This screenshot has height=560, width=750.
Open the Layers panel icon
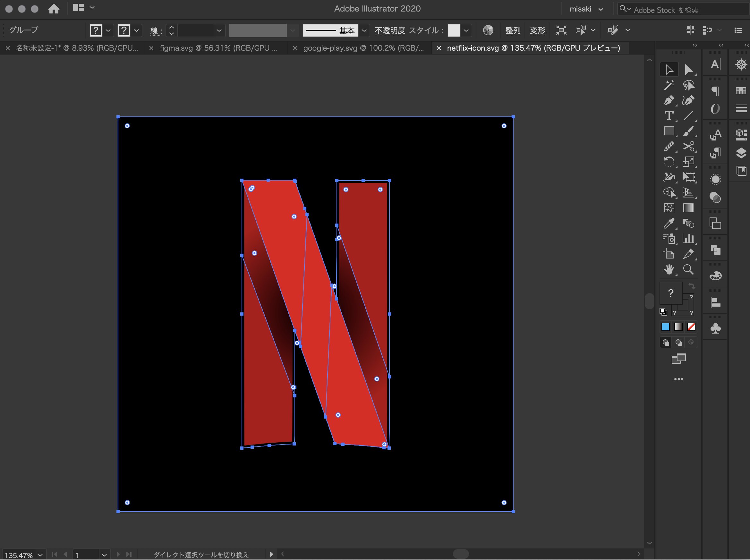(741, 153)
